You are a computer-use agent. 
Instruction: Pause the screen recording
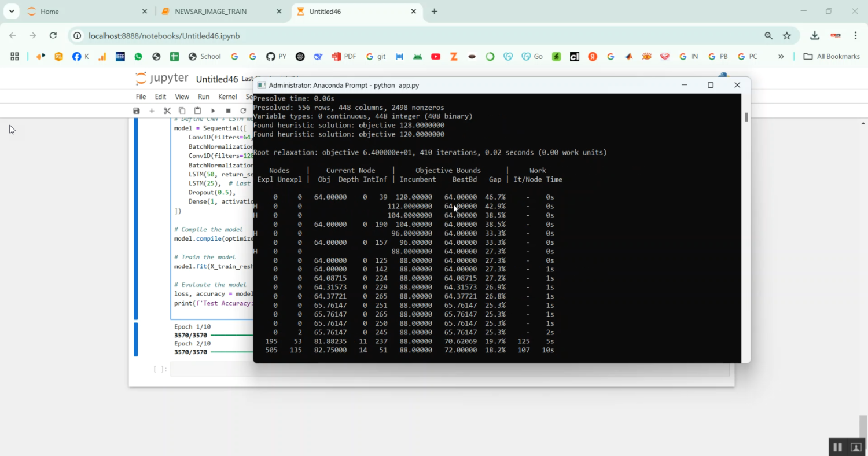(x=837, y=447)
